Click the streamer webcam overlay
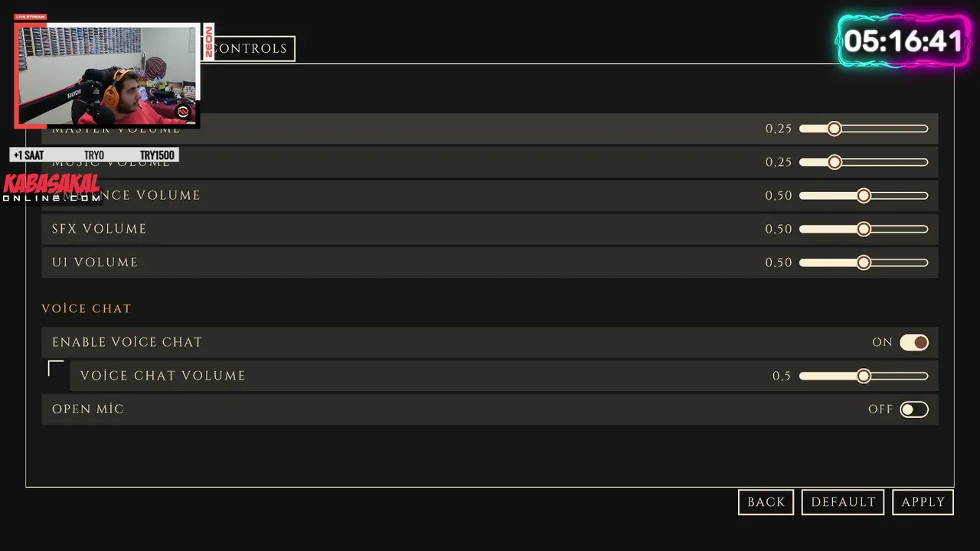This screenshot has height=551, width=980. [x=107, y=75]
